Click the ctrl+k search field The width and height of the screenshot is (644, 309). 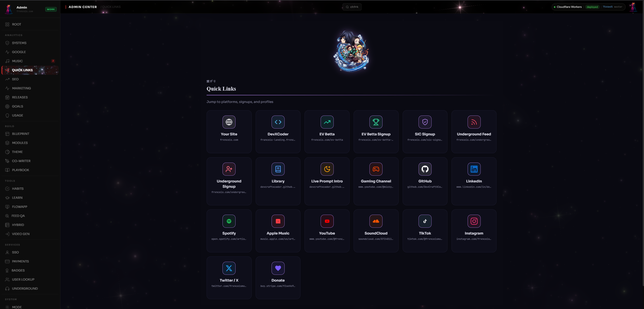pos(352,7)
